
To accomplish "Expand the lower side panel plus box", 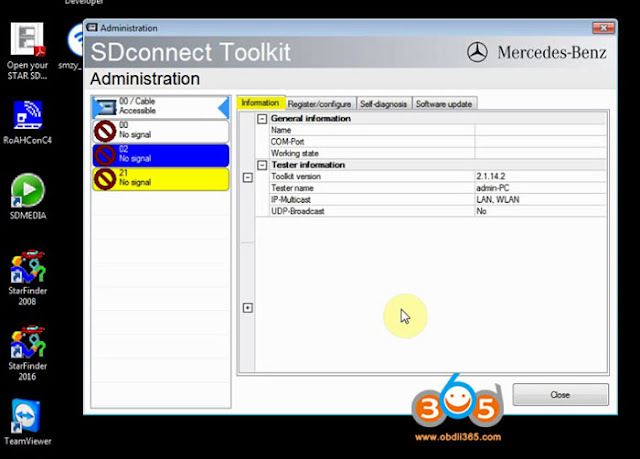I will coord(248,308).
